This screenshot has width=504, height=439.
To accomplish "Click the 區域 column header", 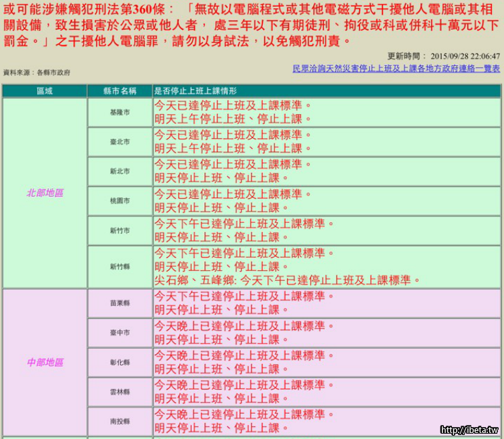I will click(45, 91).
